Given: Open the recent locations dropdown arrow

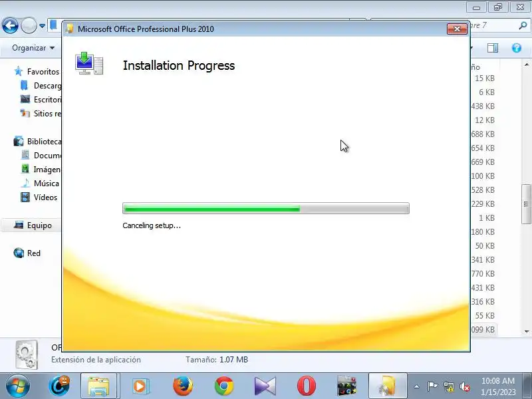Looking at the screenshot, I should point(42,26).
